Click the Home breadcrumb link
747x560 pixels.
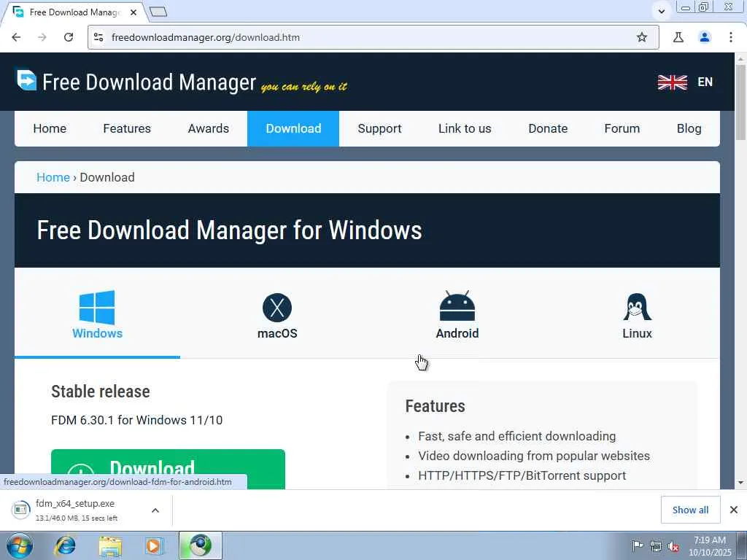[x=53, y=177]
